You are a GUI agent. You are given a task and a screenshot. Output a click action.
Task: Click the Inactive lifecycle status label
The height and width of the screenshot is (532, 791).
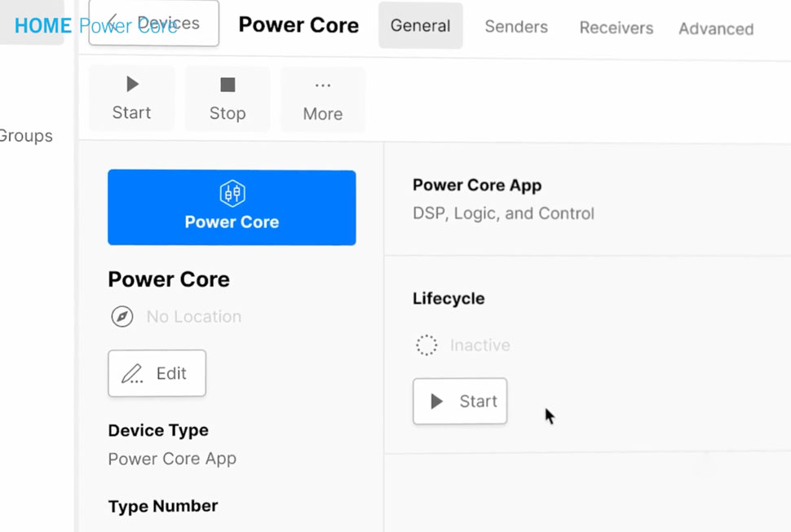click(479, 345)
